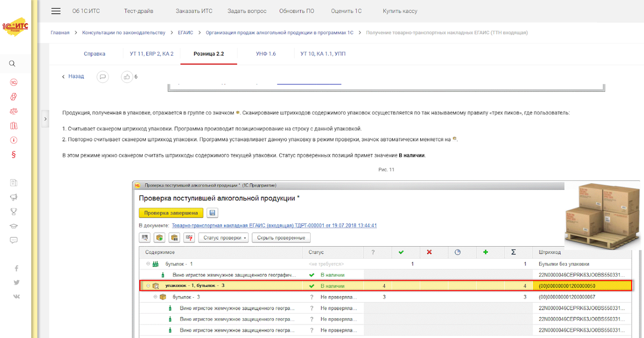The image size is (644, 338).
Task: Select the Розница 2.2 tab
Action: click(209, 54)
